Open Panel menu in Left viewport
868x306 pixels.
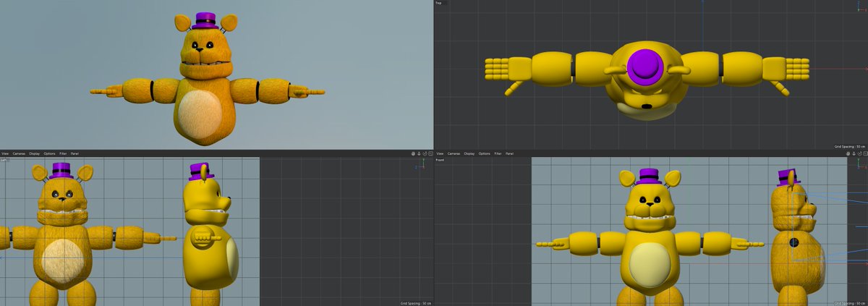pyautogui.click(x=75, y=153)
